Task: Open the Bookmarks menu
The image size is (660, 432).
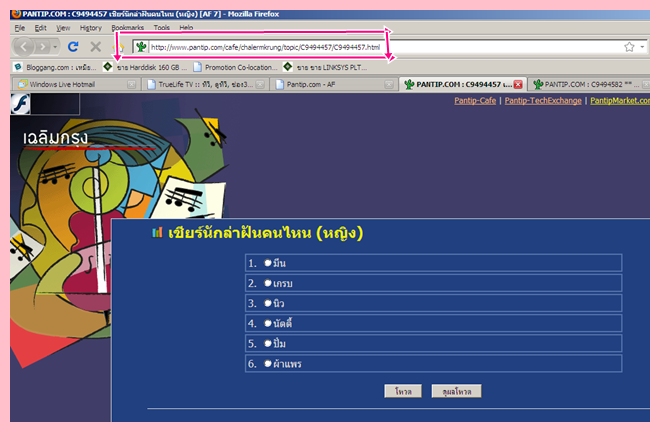Action: click(128, 28)
